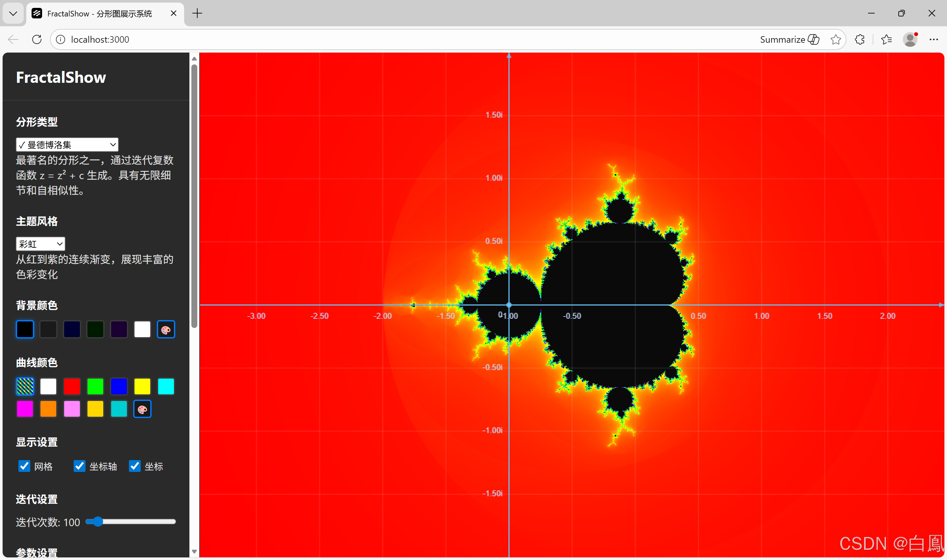The height and width of the screenshot is (560, 947).
Task: Open browser extensions puzzle icon
Action: coord(860,39)
